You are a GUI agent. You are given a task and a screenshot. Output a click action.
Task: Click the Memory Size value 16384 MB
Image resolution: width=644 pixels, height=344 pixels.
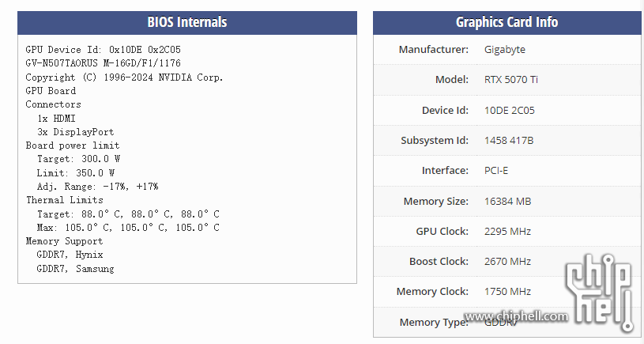(x=507, y=202)
